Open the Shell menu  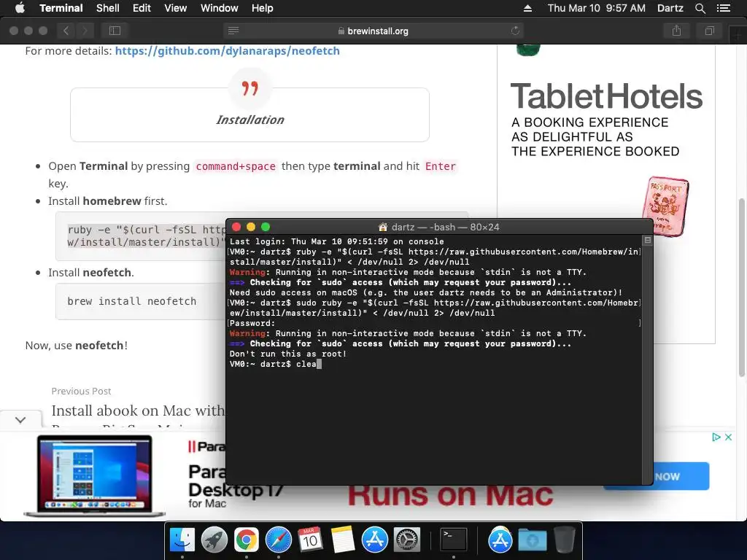(x=108, y=8)
